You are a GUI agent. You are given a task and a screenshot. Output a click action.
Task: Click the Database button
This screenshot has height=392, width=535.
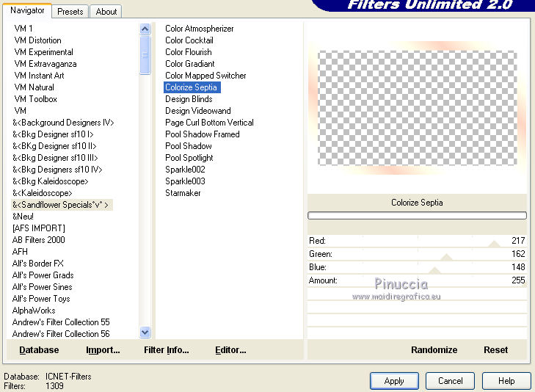(39, 350)
